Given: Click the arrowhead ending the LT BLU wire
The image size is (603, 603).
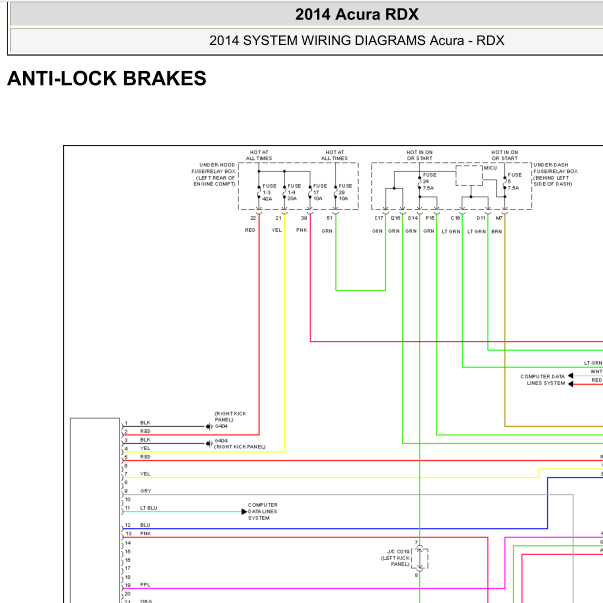Looking at the screenshot, I should click(244, 511).
